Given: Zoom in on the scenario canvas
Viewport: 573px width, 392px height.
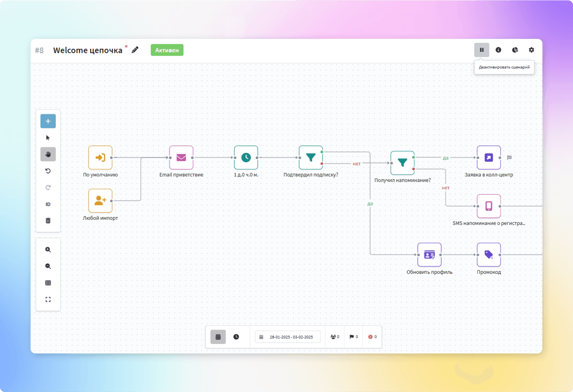Looking at the screenshot, I should 48,250.
